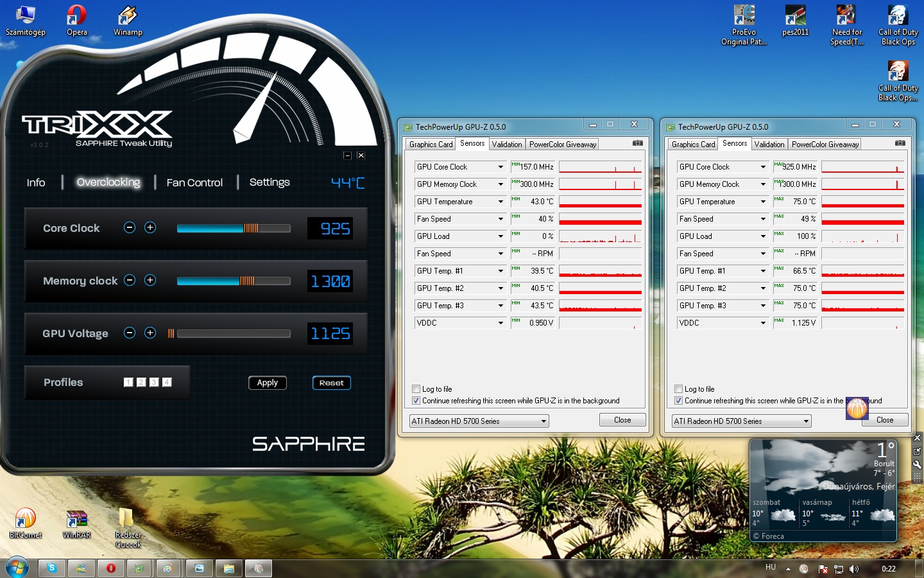Viewport: 924px width, 578px height.
Task: Open Validation tab in right GPU-Z
Action: point(769,144)
